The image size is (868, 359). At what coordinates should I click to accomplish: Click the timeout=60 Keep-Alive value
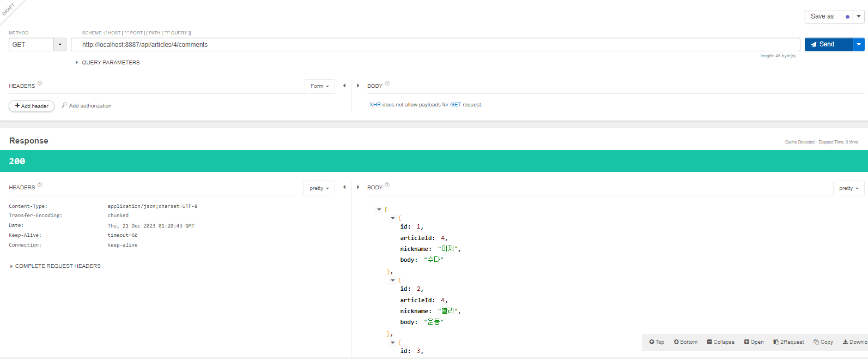(x=123, y=235)
